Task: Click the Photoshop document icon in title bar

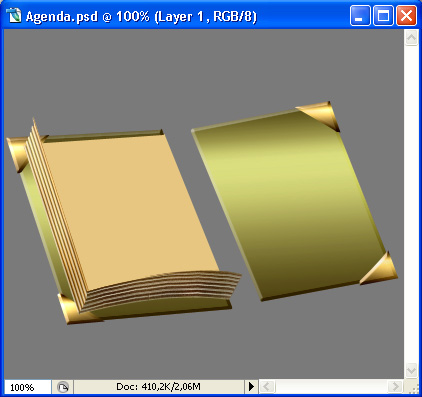Action: (13, 16)
